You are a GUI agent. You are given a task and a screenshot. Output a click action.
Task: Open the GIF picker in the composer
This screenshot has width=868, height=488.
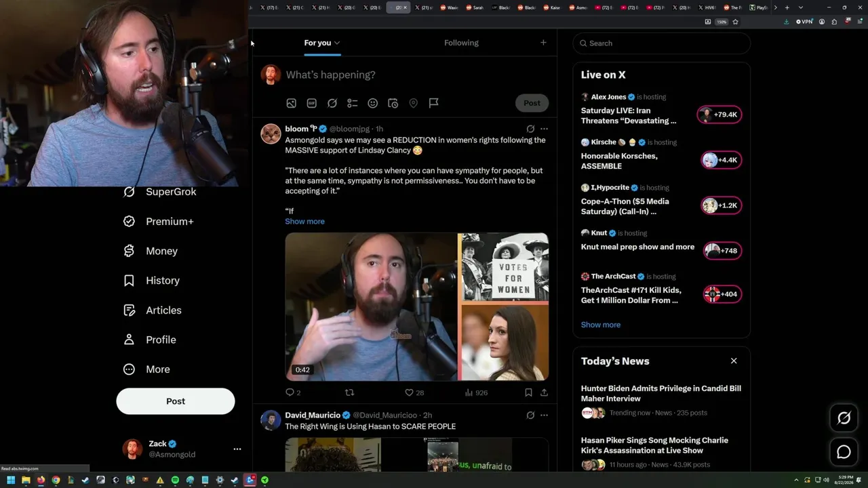tap(311, 103)
